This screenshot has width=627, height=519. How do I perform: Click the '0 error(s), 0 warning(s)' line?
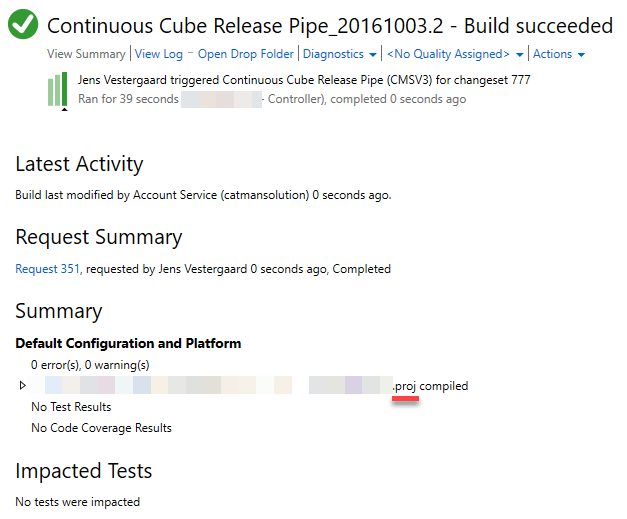(x=90, y=365)
